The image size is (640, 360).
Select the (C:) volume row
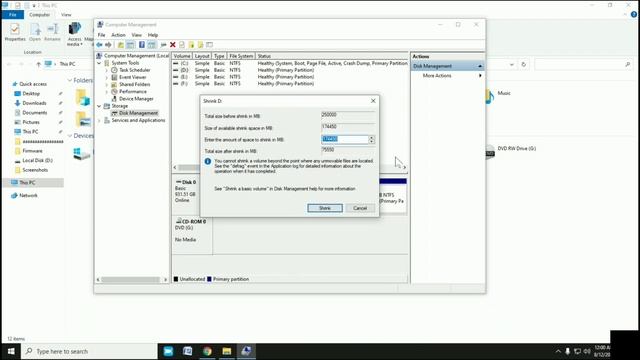[x=290, y=63]
